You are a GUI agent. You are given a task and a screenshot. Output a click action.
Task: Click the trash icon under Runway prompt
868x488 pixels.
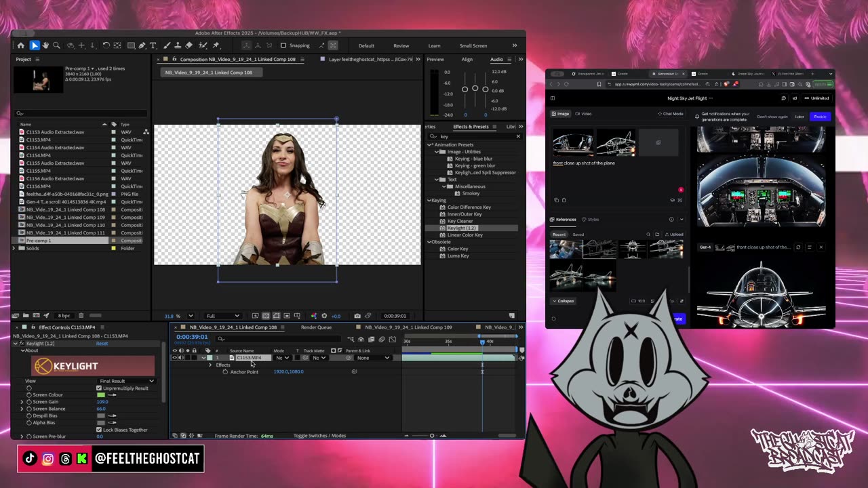564,200
